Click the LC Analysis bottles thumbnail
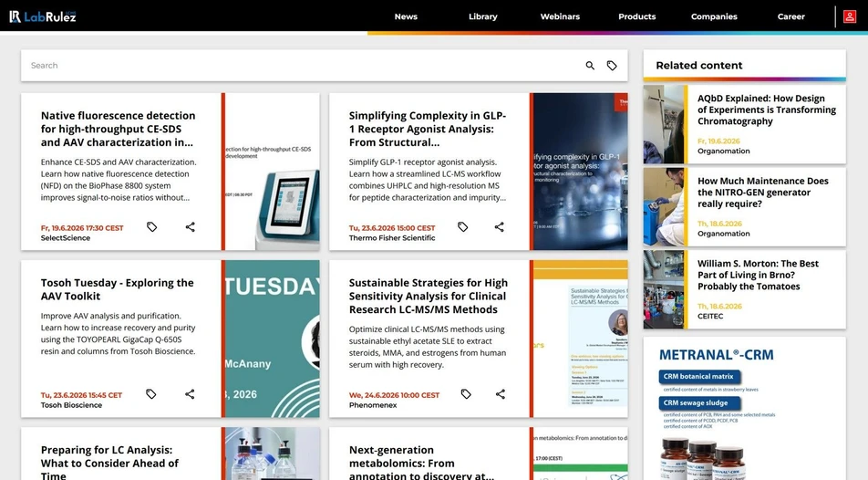The width and height of the screenshot is (868, 480). 273,454
